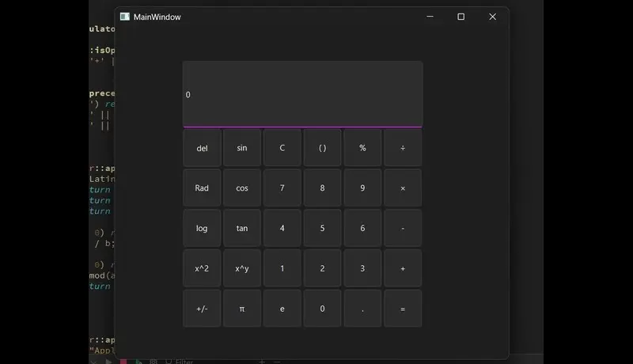Viewport: 633px width, 364px height.
Task: Tap digit 0 key on keypad
Action: (x=322, y=309)
